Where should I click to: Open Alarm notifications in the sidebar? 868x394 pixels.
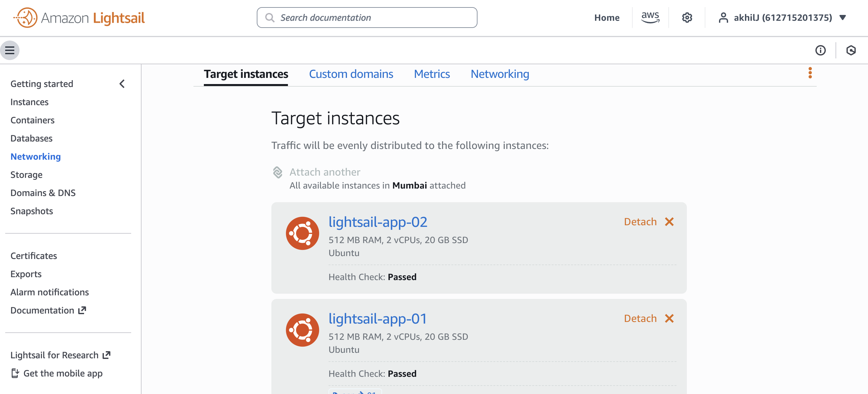point(50,292)
